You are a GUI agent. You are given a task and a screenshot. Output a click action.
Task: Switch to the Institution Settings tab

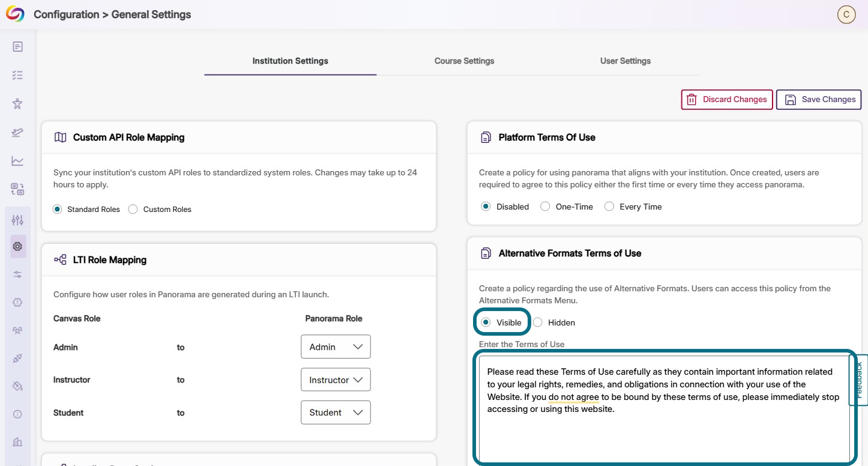pyautogui.click(x=290, y=61)
